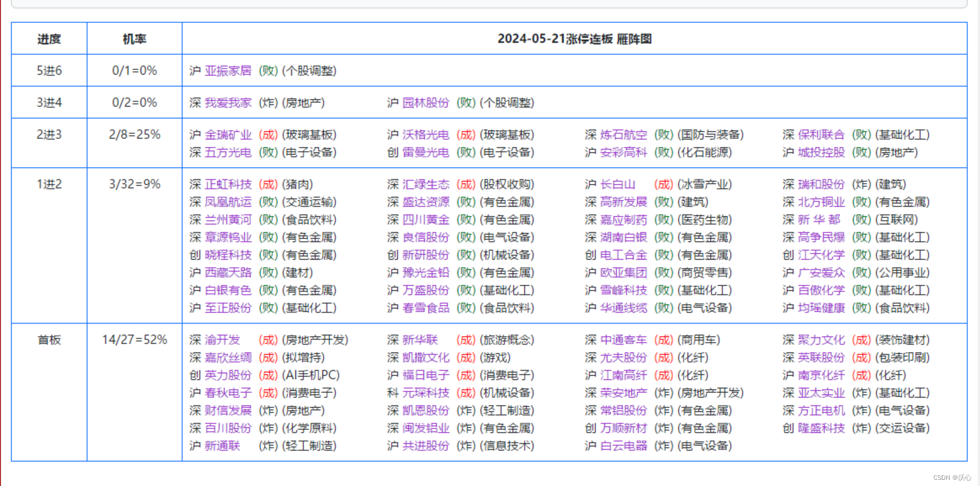
Task: Select the 凯撒文化 stock link
Action: (426, 358)
